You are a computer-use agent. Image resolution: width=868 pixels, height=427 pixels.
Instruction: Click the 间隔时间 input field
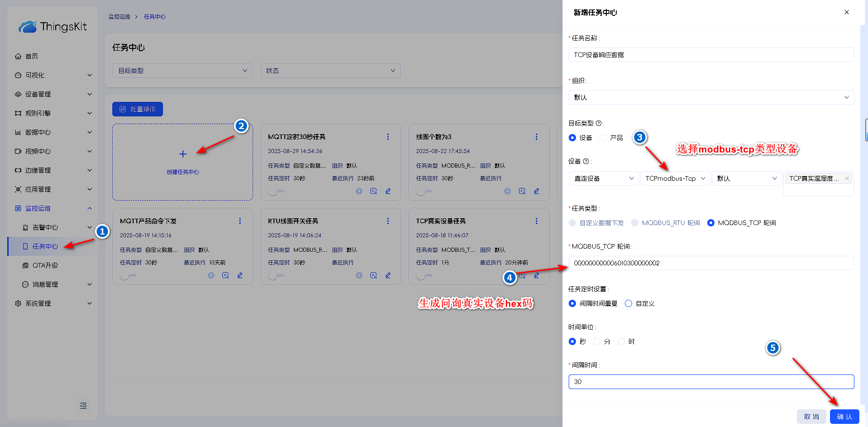point(711,382)
